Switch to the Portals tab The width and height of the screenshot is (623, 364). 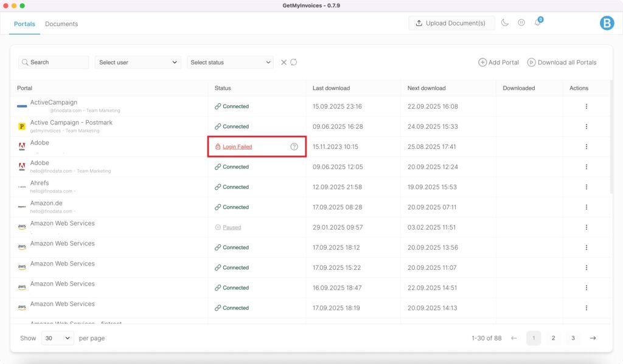pos(24,24)
